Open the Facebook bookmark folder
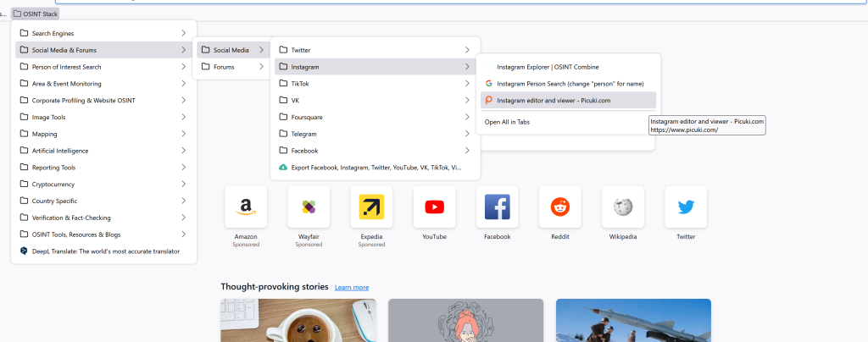 [x=376, y=151]
